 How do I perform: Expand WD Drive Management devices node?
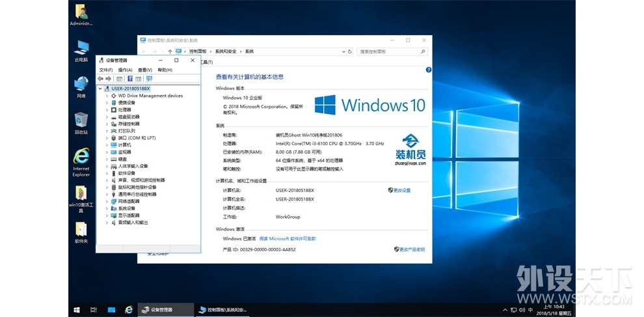[107, 96]
